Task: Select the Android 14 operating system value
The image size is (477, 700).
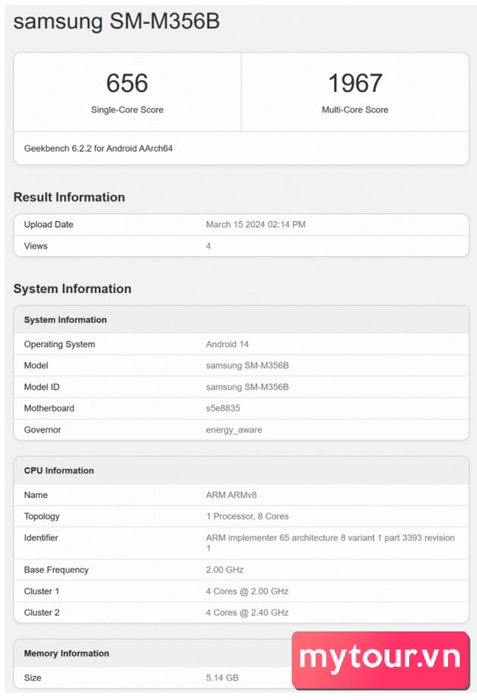Action: [227, 344]
